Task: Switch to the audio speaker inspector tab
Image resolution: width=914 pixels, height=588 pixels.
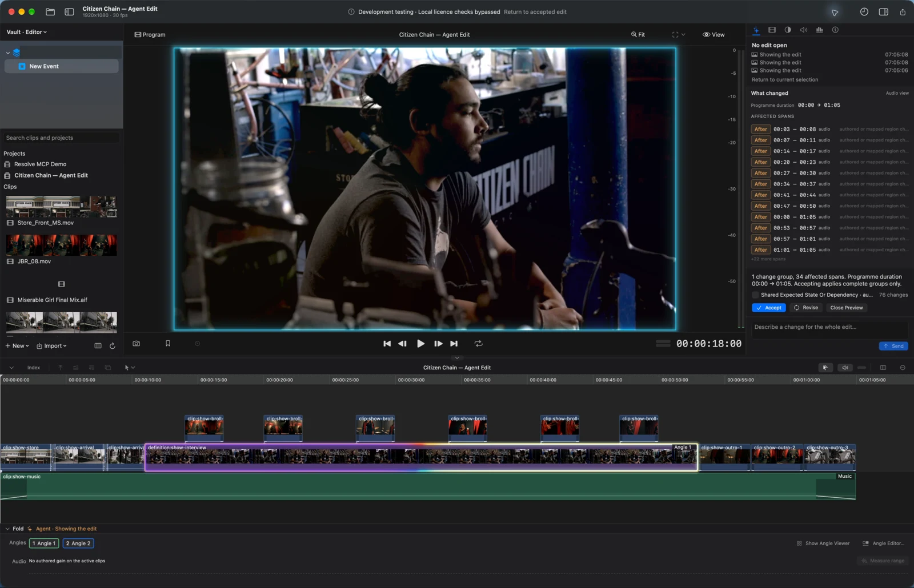Action: click(x=804, y=30)
